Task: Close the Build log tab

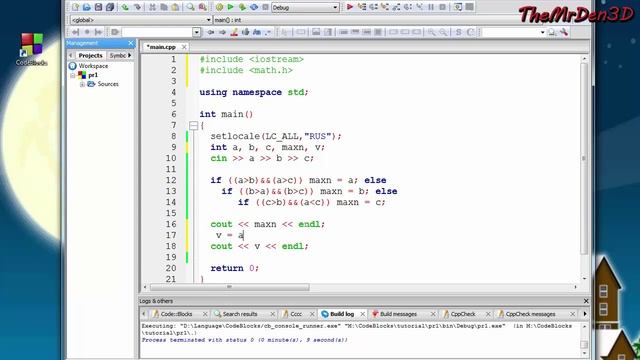Action: tap(362, 314)
